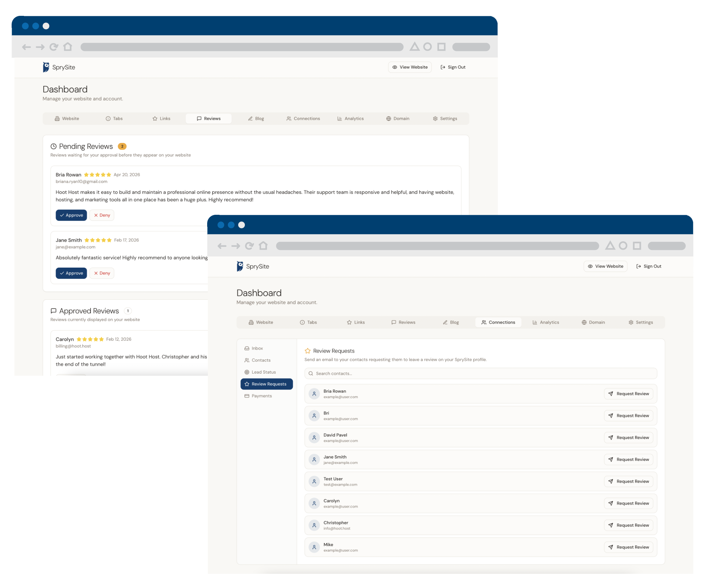Focus the Search contacts input field
The height and width of the screenshot is (588, 705).
tap(481, 374)
